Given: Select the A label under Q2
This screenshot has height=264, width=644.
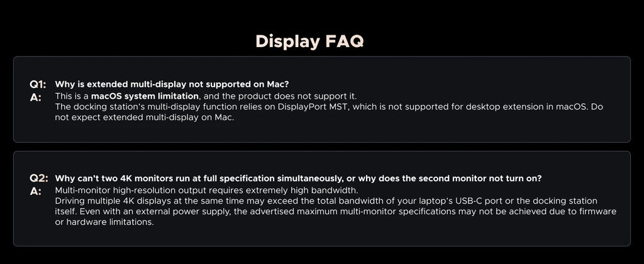Looking at the screenshot, I should [35, 192].
